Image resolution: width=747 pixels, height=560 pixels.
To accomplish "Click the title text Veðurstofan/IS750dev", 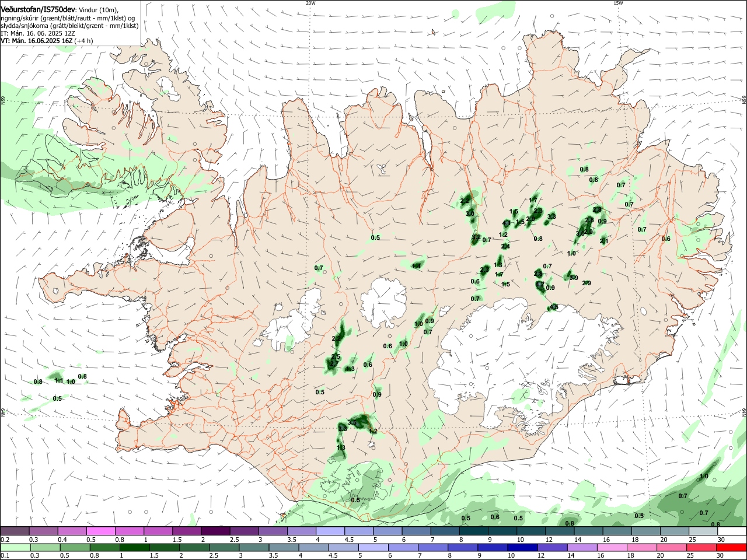I will tap(38, 9).
